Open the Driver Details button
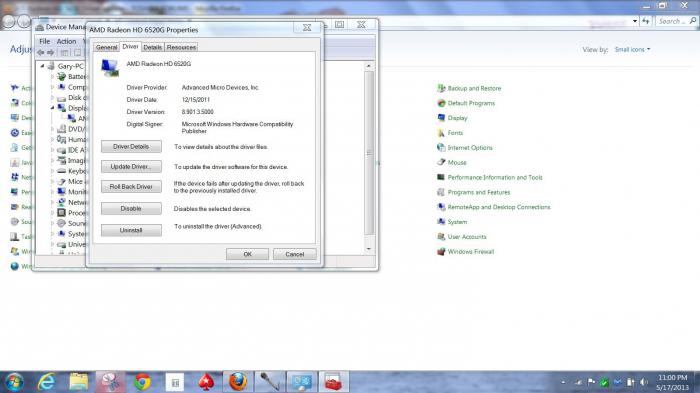The image size is (700, 393). pyautogui.click(x=131, y=146)
